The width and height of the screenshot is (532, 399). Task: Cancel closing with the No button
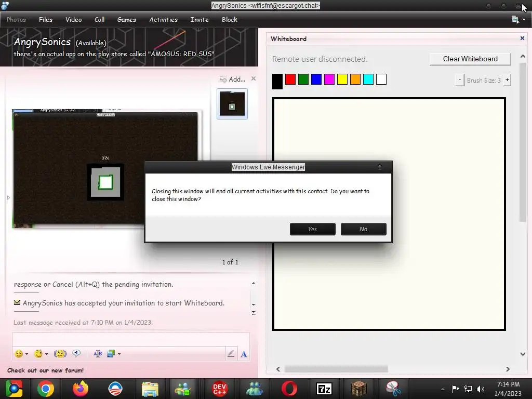tap(363, 229)
